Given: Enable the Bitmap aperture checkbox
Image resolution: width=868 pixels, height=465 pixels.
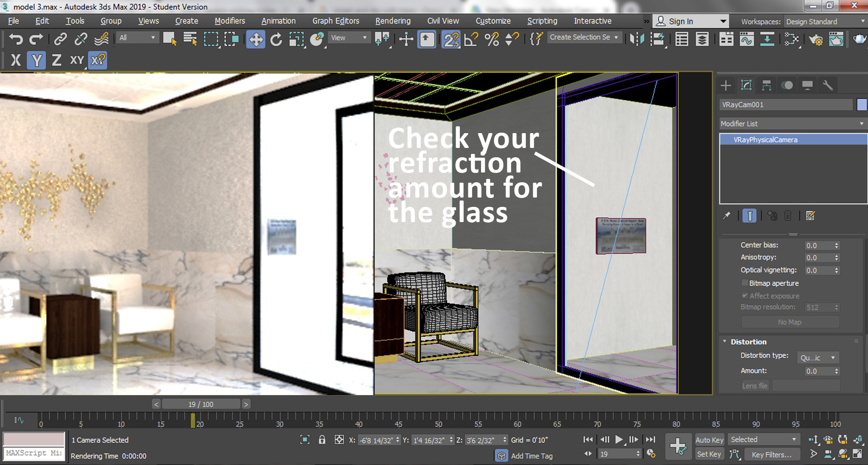Looking at the screenshot, I should pyautogui.click(x=745, y=283).
